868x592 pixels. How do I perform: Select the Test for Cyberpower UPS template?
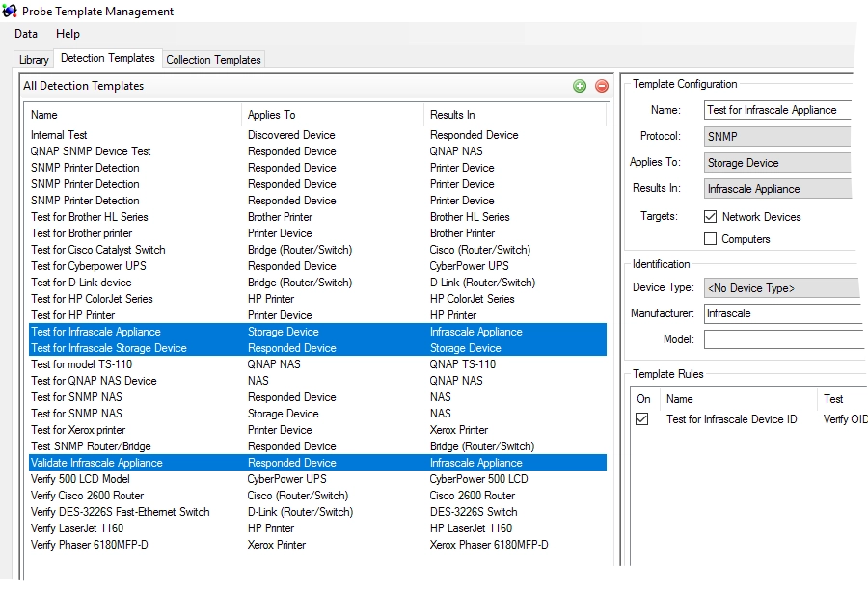point(317,266)
